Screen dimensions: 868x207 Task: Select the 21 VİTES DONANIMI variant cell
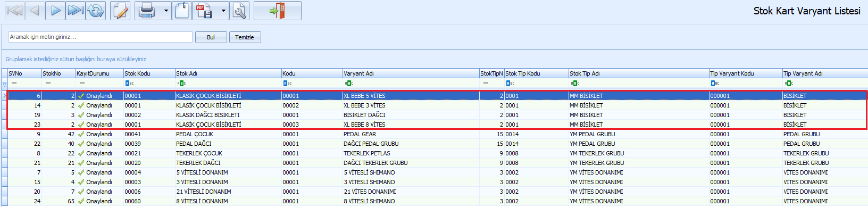411,192
